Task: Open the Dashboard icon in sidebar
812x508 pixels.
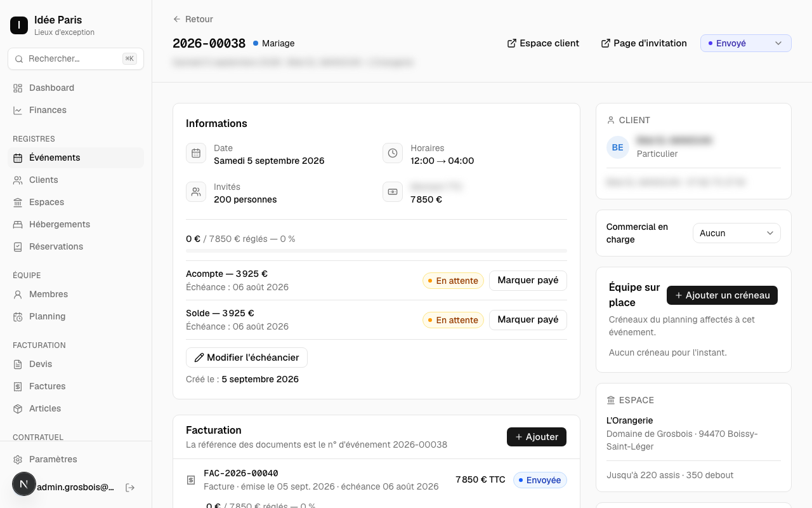Action: (18, 88)
